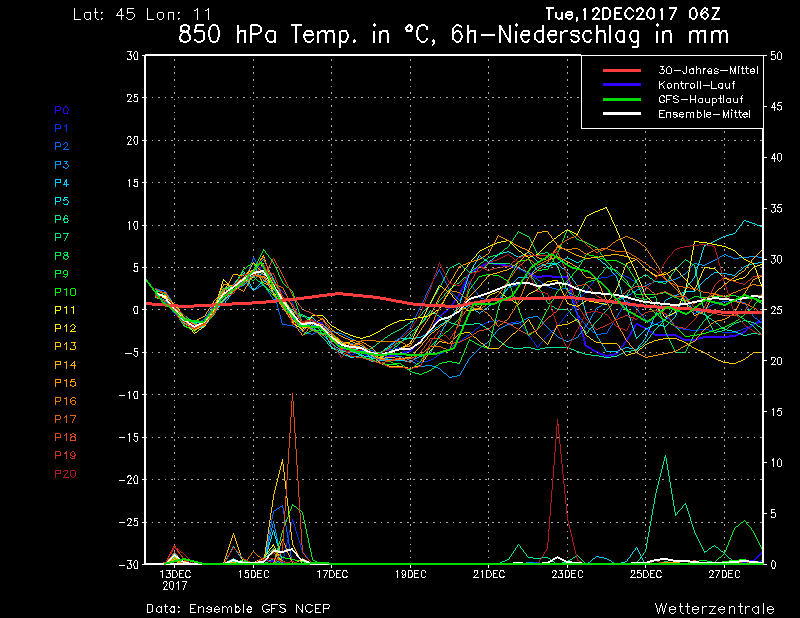Viewport: 800px width, 618px height.
Task: Click the P2 ensemble member label
Action: (x=62, y=146)
